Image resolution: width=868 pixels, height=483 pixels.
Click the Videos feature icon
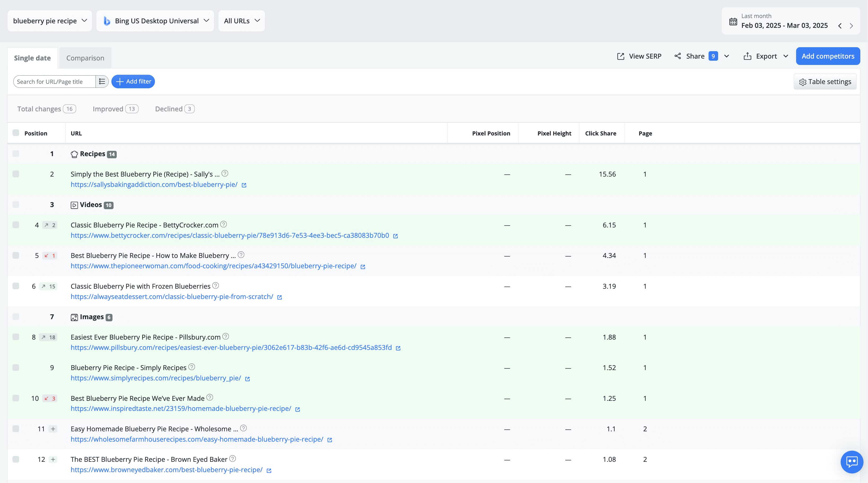click(x=74, y=205)
